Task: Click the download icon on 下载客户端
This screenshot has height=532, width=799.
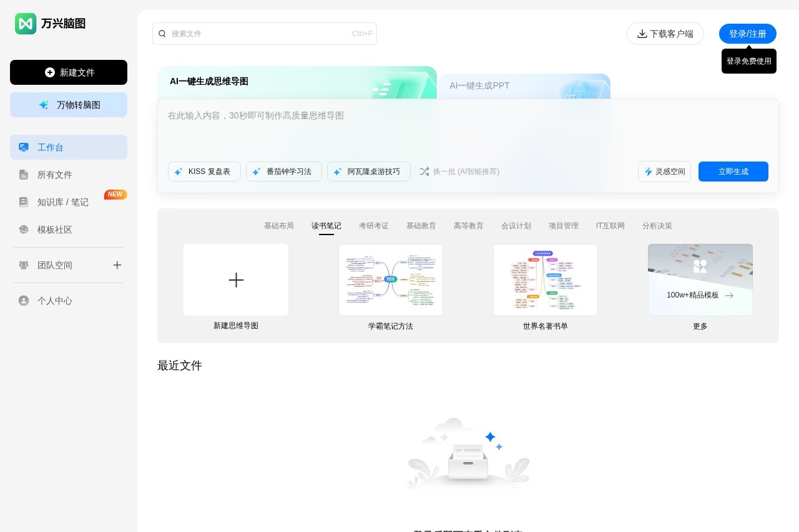Action: click(642, 34)
